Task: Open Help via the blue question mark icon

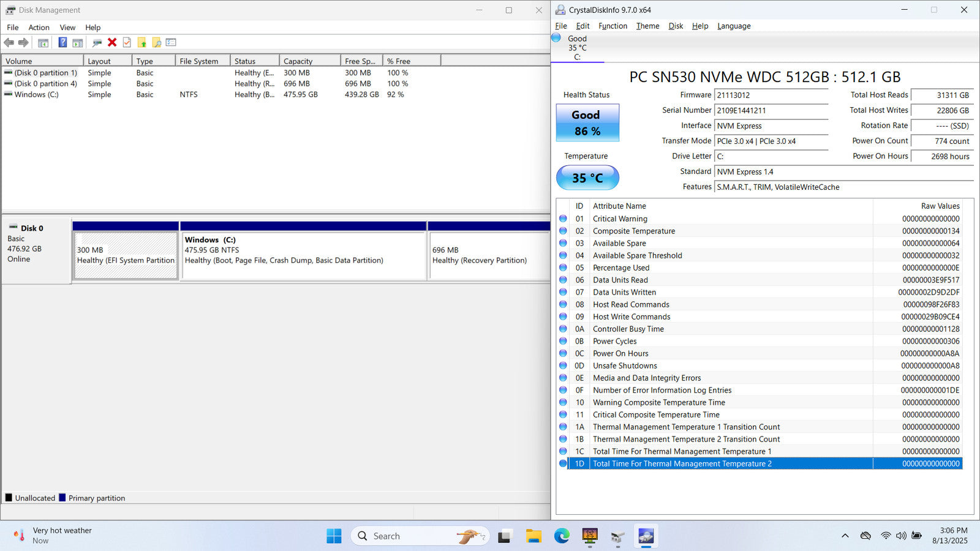Action: pyautogui.click(x=62, y=43)
